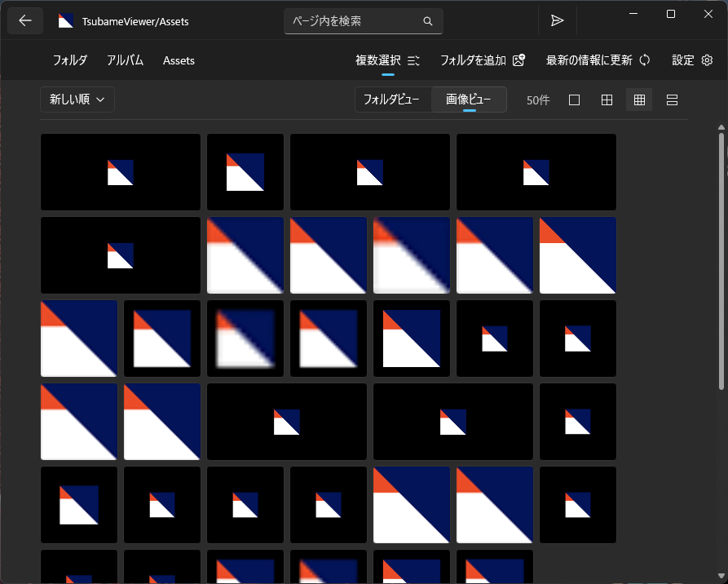The image size is (728, 584).
Task: Open the most blurred thumbnail in third row
Action: coord(245,338)
